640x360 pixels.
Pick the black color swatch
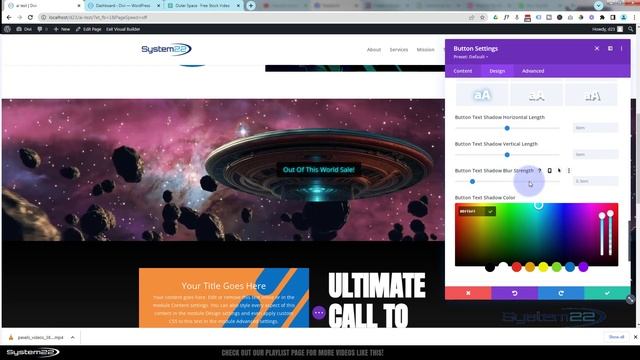tap(490, 267)
